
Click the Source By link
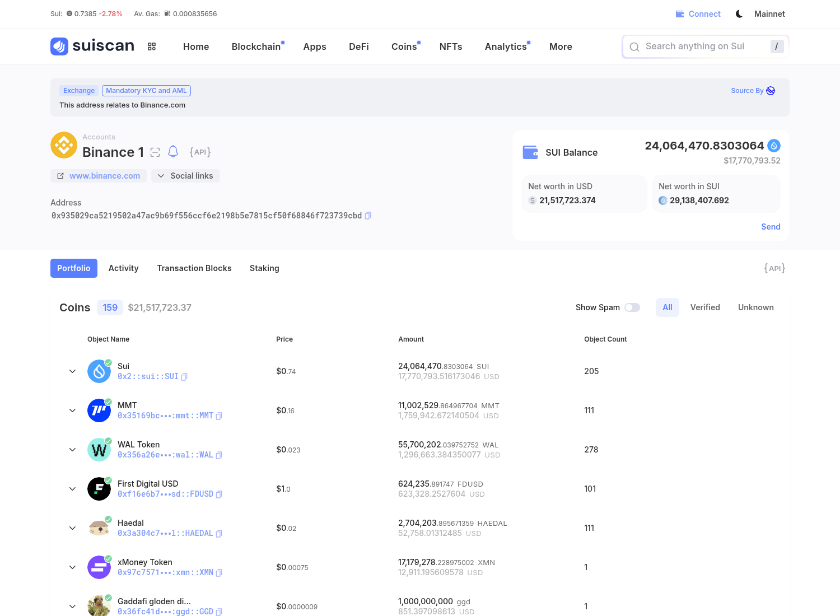click(x=753, y=91)
